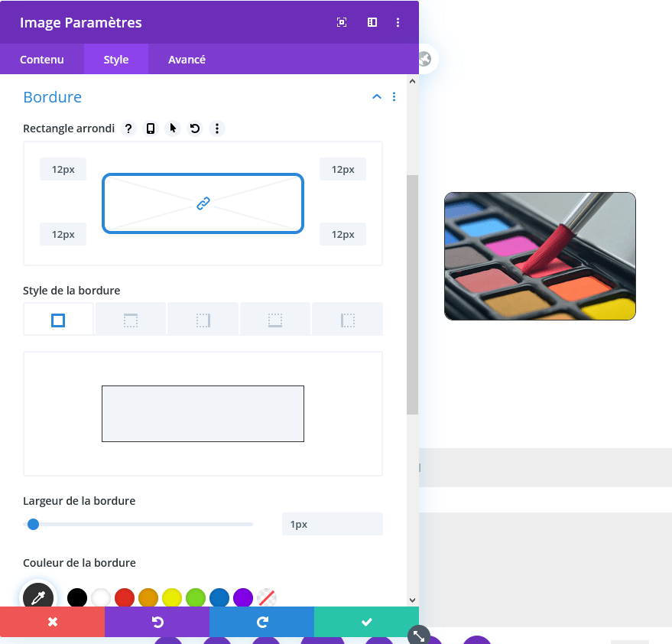Screen dimensions: 672x644
Task: Click the hover cursor icon for Rectangle arrondi
Action: (x=173, y=128)
